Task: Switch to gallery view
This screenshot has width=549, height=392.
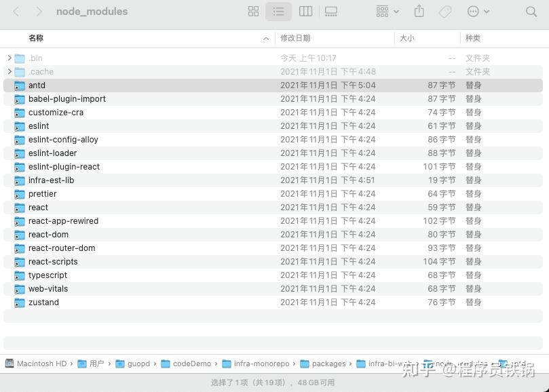Action: (x=331, y=12)
